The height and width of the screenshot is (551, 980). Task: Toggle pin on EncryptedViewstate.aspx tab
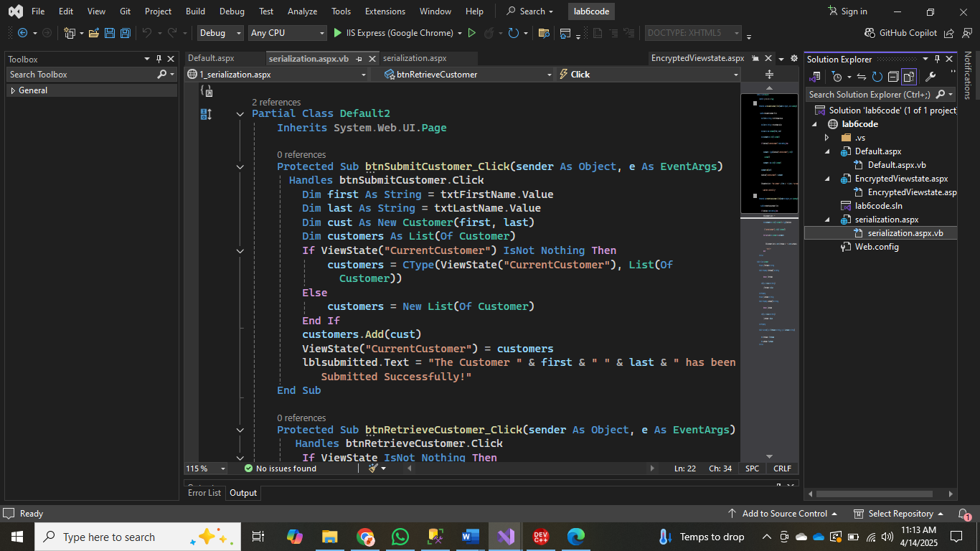tap(755, 59)
